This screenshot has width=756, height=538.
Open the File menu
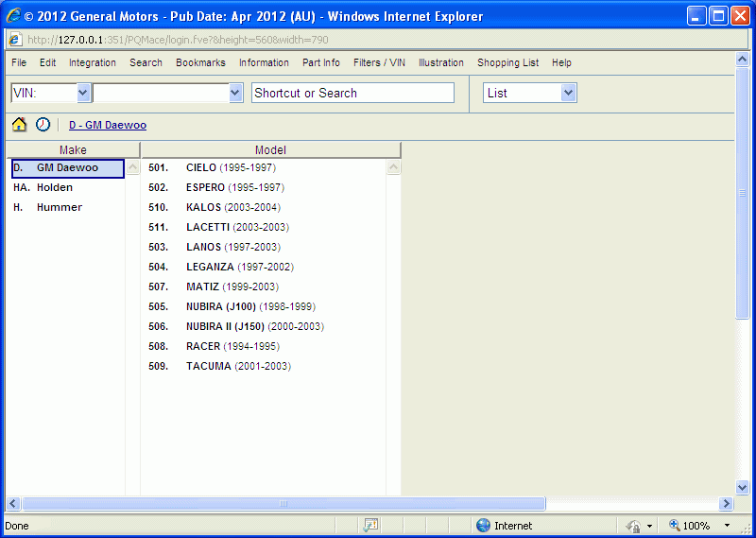(x=19, y=62)
